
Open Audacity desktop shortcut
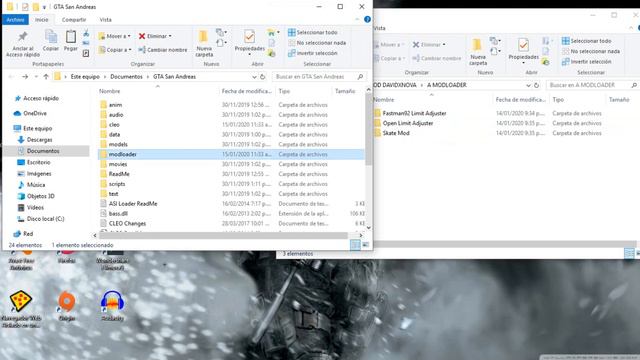point(112,306)
